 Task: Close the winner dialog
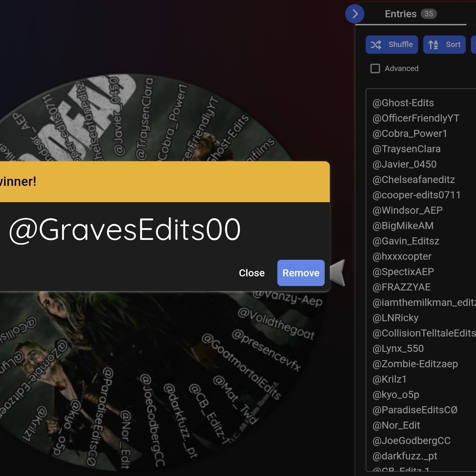tap(252, 273)
